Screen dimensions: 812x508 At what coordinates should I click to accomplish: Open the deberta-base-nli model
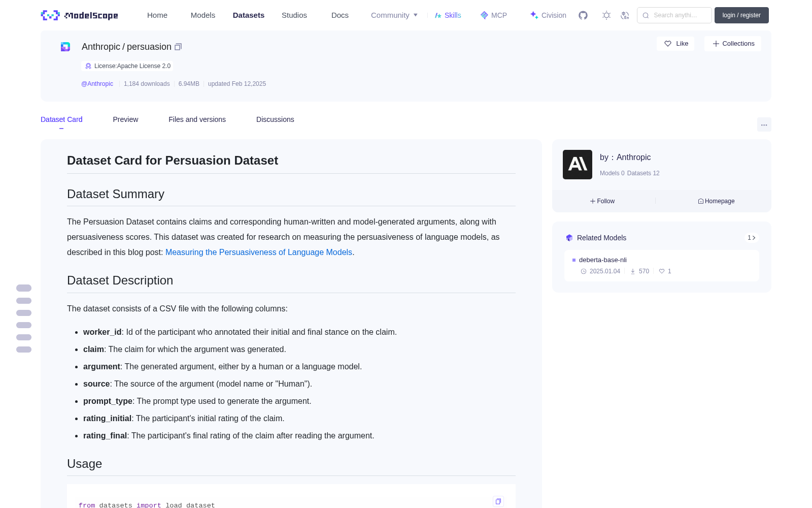[602, 260]
